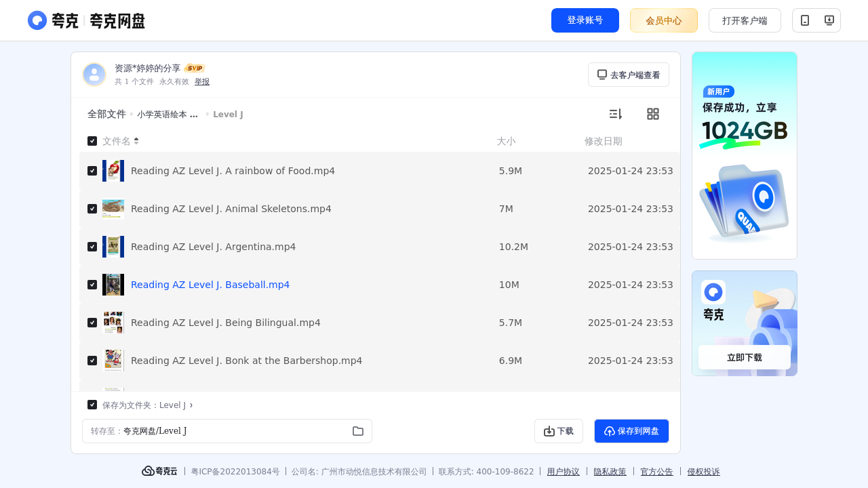Open file Reading AZ Level J. Argentina.mp4

[214, 247]
